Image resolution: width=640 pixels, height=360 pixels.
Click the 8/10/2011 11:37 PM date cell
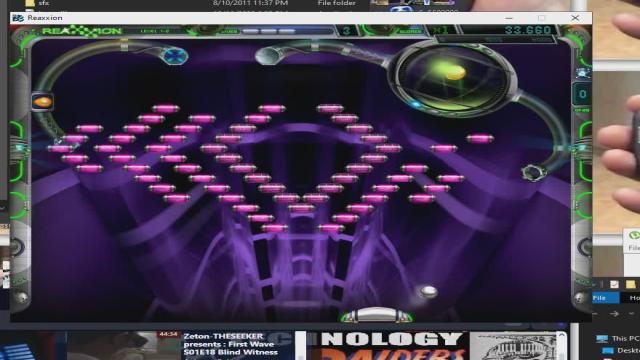tap(250, 3)
